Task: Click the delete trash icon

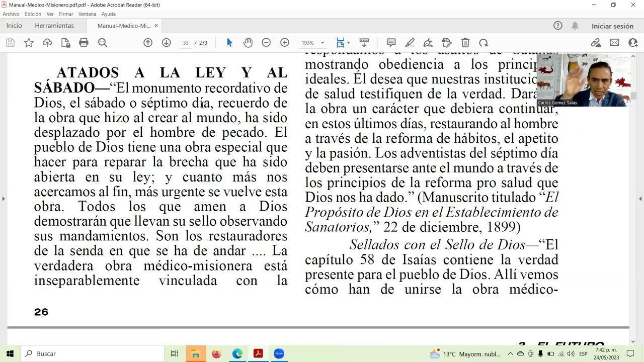Action: [x=465, y=43]
